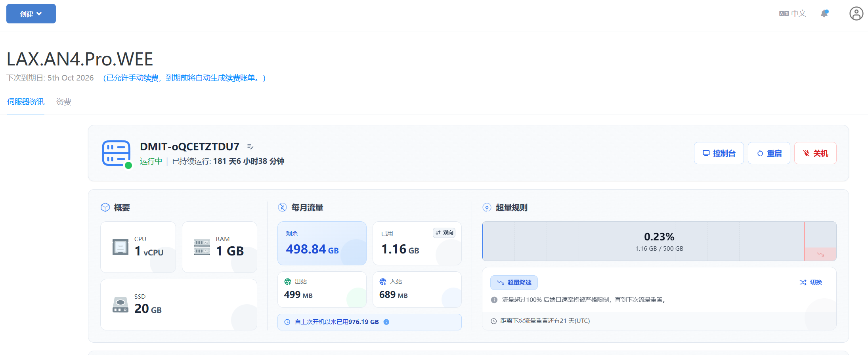Click the 0.23% traffic usage bar

659,241
